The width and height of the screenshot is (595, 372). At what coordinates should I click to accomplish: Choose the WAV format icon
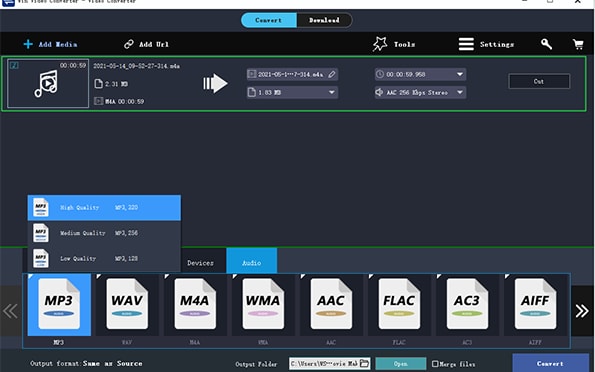(127, 305)
